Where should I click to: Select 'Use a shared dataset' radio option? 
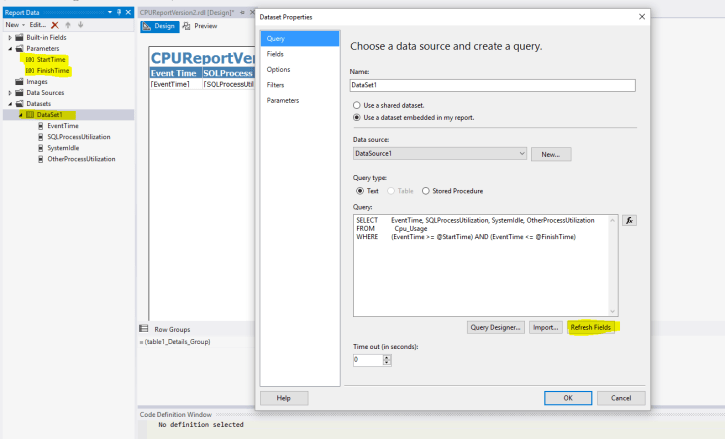click(357, 105)
